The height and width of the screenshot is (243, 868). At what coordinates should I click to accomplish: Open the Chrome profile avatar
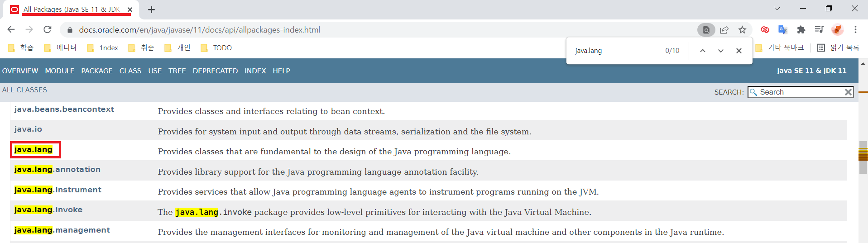(837, 30)
